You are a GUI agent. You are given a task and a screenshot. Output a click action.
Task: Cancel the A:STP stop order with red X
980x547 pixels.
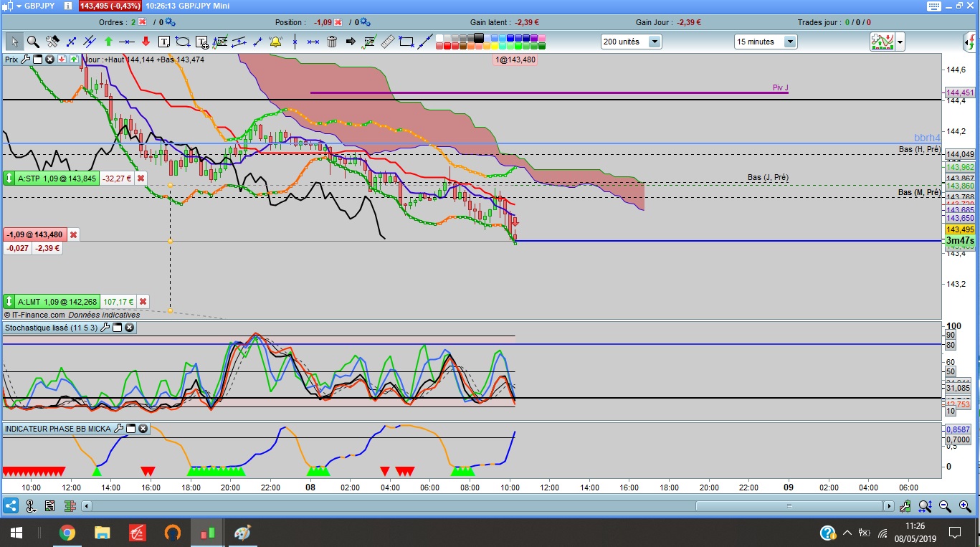(x=141, y=178)
